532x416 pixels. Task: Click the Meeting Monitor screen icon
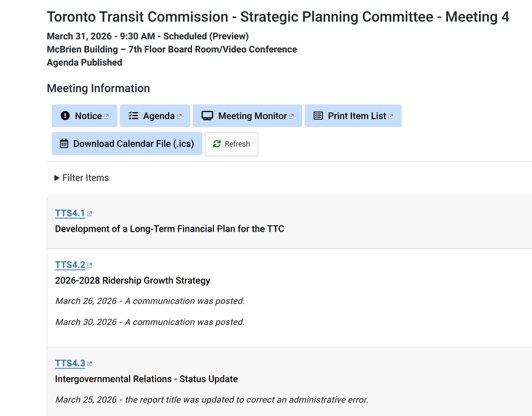pos(207,116)
